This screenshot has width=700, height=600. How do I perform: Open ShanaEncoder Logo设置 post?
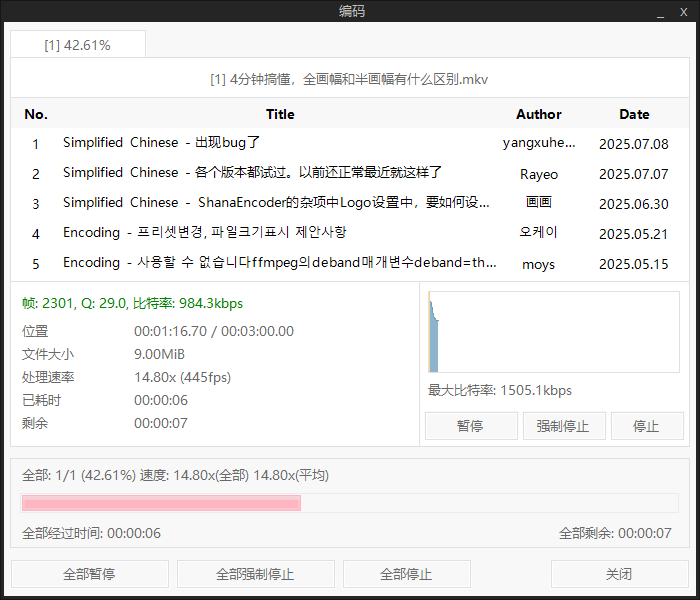[x=277, y=203]
